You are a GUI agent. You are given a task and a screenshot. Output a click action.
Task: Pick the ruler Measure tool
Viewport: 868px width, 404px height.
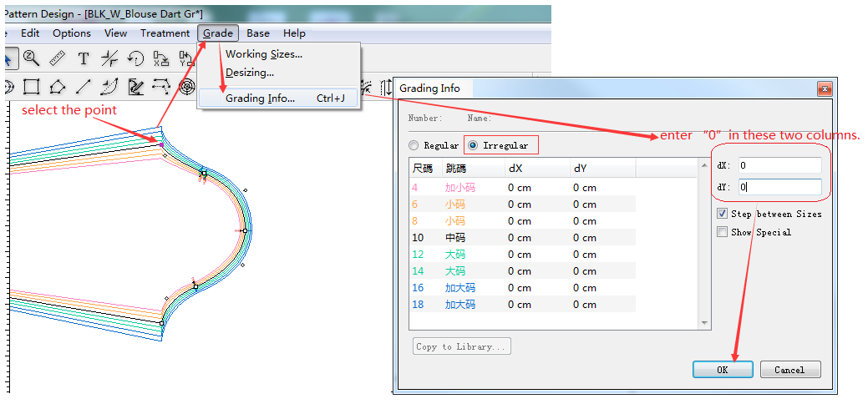coord(57,58)
